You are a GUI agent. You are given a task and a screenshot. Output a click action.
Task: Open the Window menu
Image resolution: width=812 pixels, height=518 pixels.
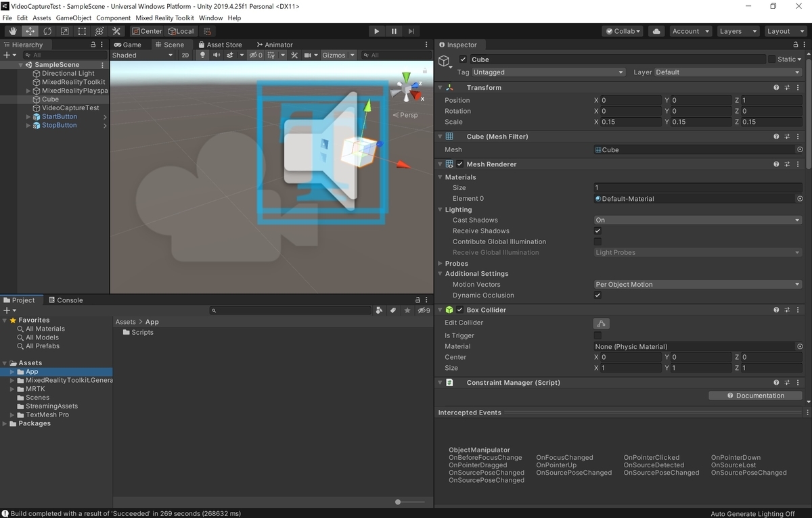[x=211, y=18]
